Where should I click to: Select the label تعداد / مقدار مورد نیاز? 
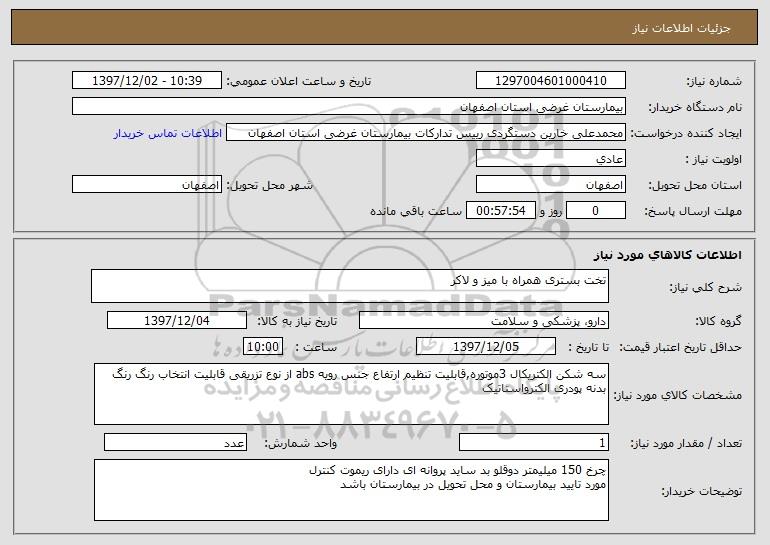coord(686,443)
